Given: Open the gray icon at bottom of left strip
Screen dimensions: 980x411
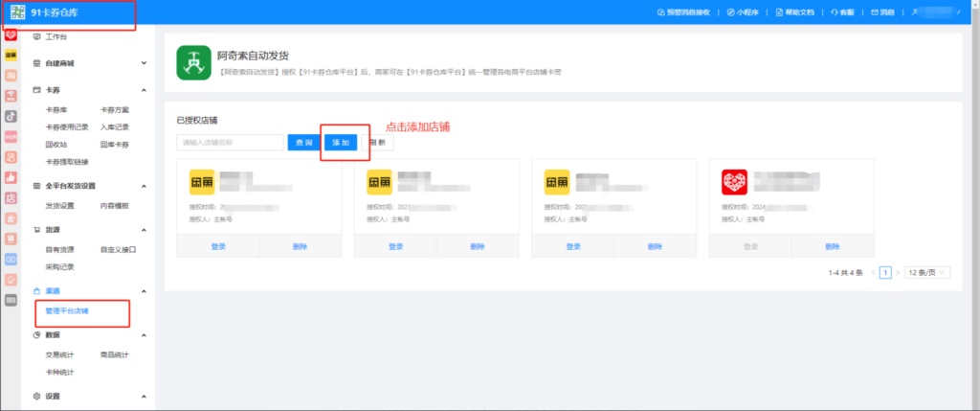Looking at the screenshot, I should pyautogui.click(x=11, y=300).
